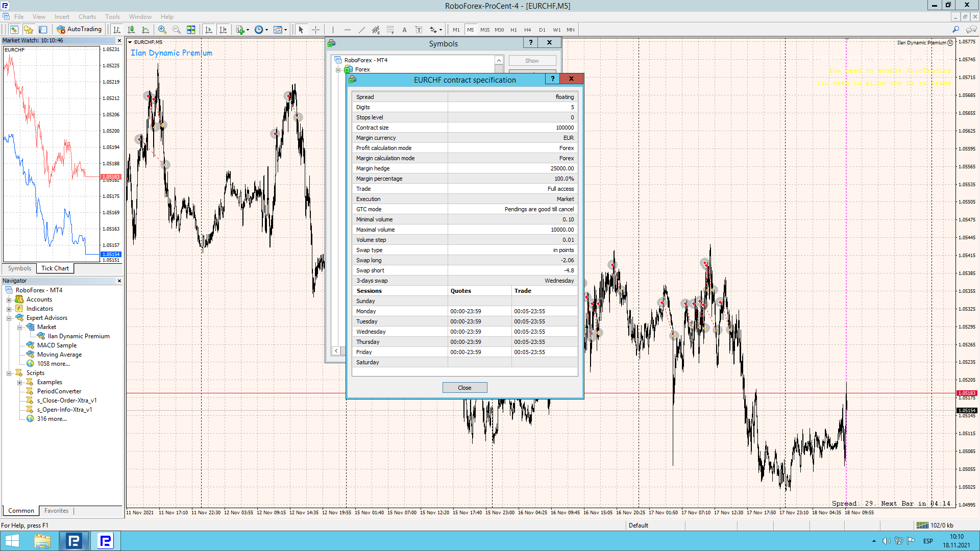
Task: Toggle the AutoTrading button
Action: 79,29
